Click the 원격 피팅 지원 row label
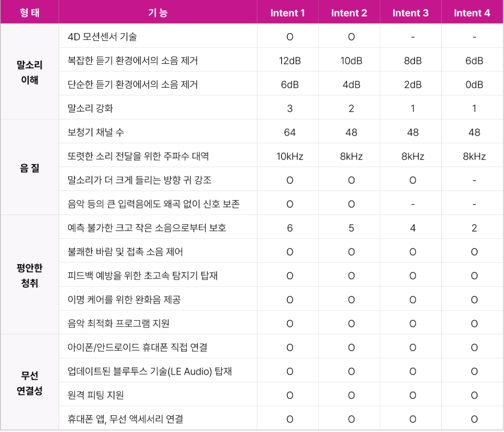This screenshot has width=504, height=432. (x=96, y=395)
